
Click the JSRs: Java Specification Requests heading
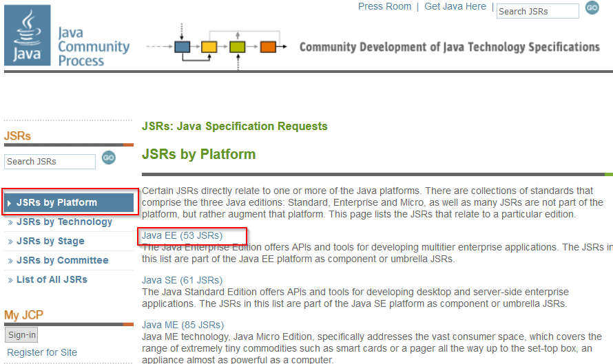pos(235,126)
